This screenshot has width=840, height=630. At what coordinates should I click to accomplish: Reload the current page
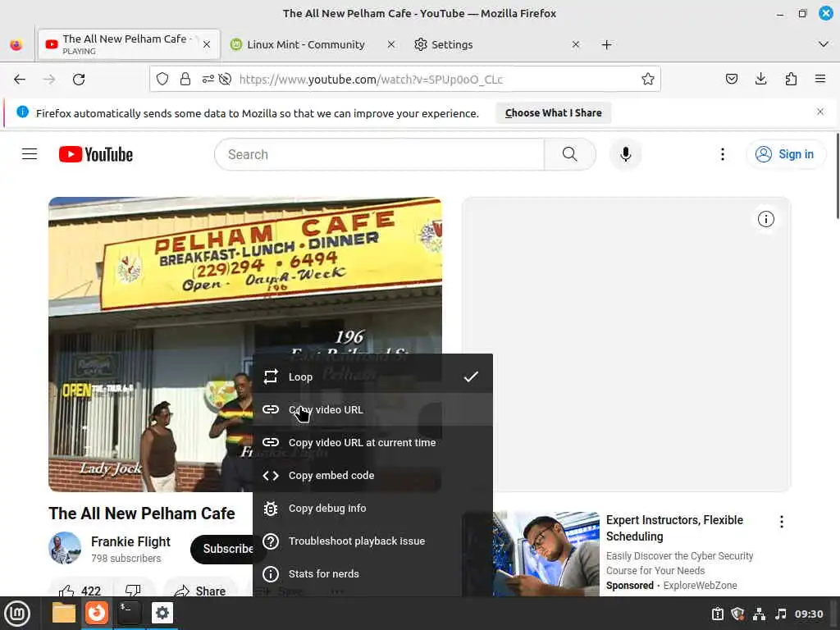point(79,80)
